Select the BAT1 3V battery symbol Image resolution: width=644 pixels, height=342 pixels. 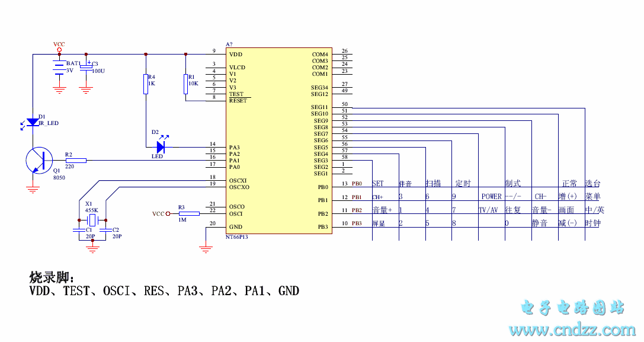(59, 68)
